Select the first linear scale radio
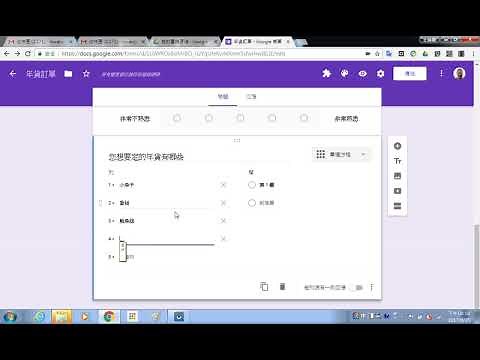The height and width of the screenshot is (360, 480). click(177, 118)
